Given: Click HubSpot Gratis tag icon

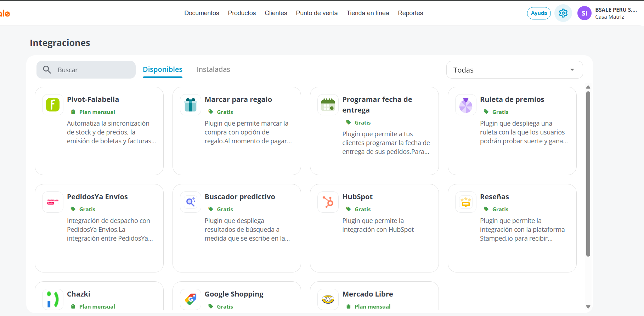Looking at the screenshot, I should coord(348,209).
